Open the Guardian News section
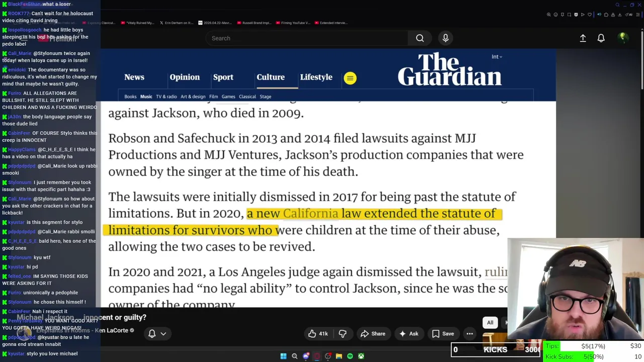644x362 pixels. [134, 77]
